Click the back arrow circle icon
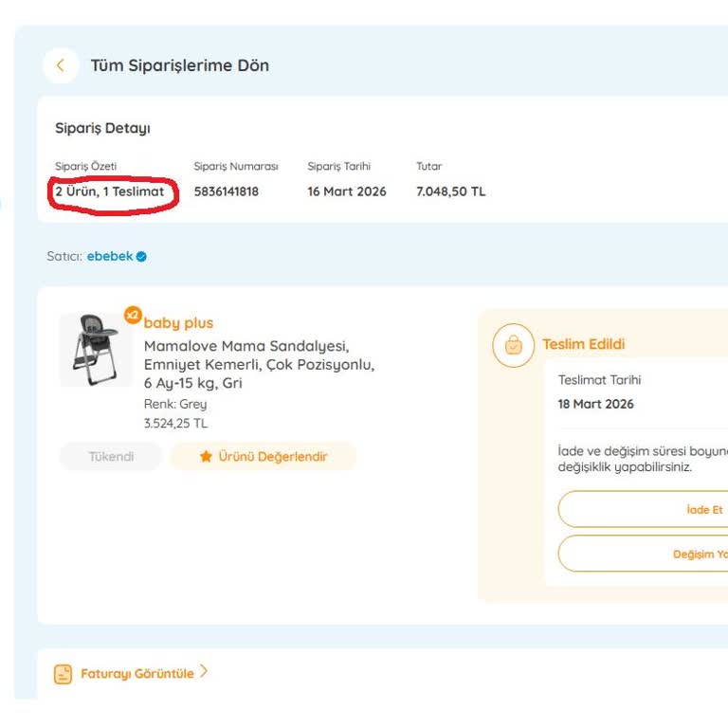The image size is (728, 728). pos(61,65)
